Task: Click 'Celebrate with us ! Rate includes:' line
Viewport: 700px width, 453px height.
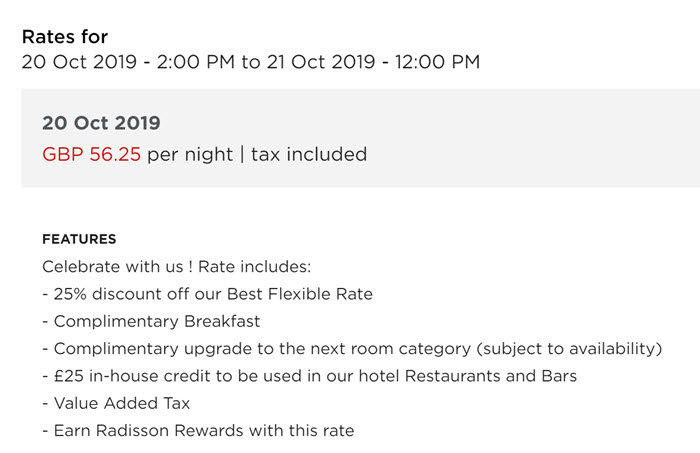Action: click(177, 267)
